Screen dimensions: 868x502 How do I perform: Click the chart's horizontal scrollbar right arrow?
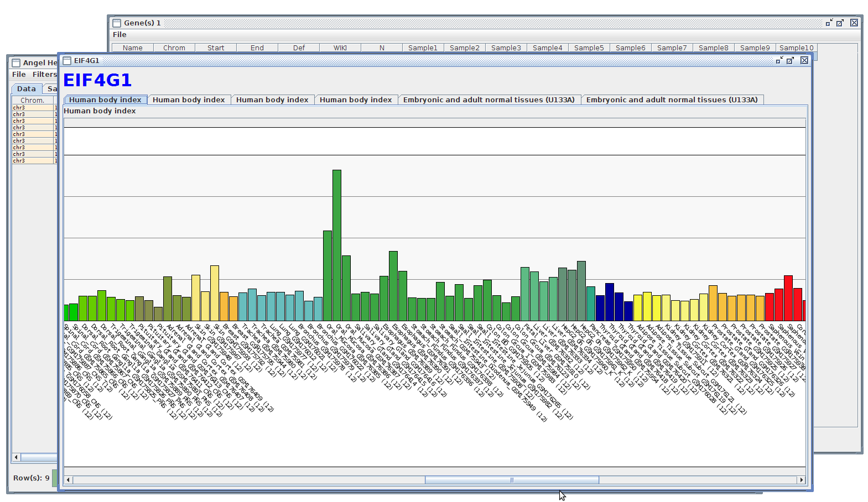[x=801, y=480]
